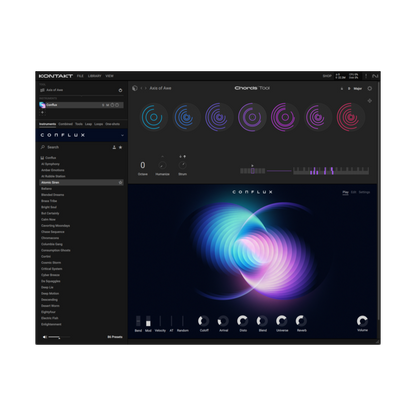Filter by user presets icon

[114, 147]
